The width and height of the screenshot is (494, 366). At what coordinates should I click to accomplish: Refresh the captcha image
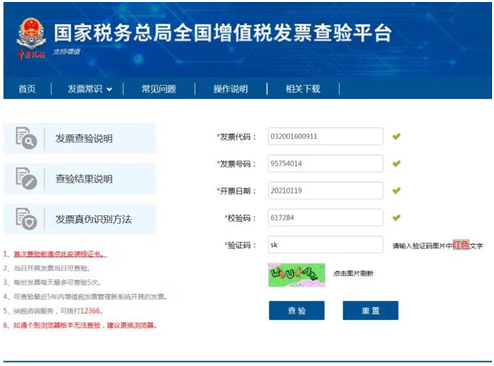[x=296, y=275]
